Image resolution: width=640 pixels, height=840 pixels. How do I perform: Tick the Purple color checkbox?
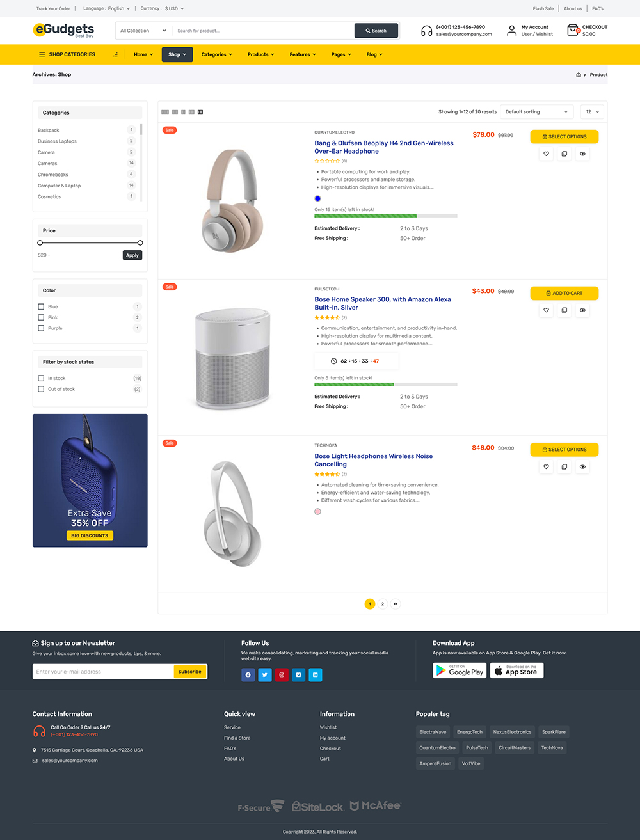[41, 328]
